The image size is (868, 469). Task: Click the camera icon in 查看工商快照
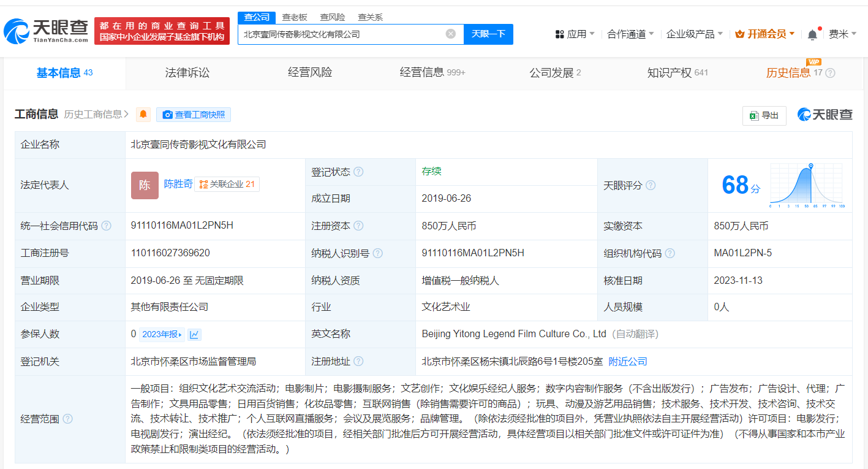pyautogui.click(x=167, y=115)
